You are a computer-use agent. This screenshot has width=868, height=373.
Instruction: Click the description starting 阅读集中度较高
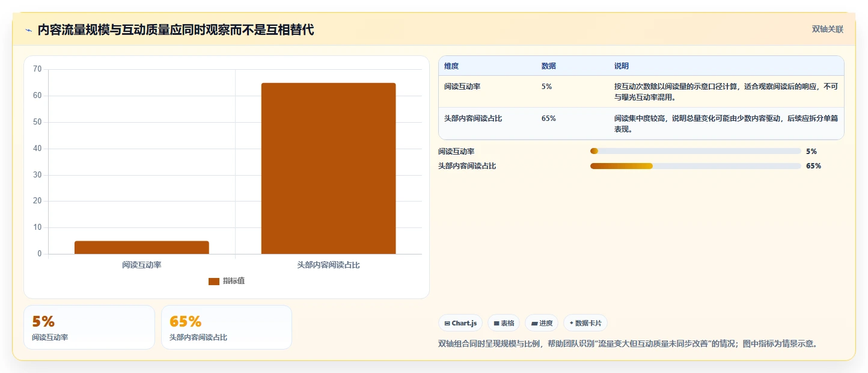[726, 124]
